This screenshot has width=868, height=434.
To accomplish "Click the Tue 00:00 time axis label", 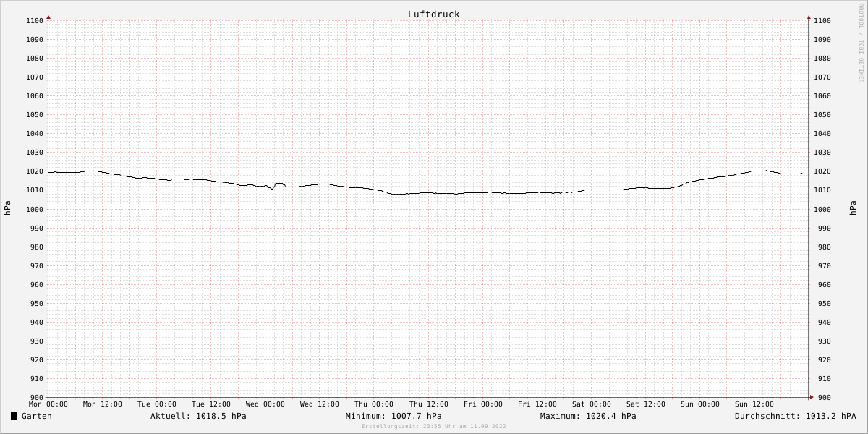I will tap(157, 404).
